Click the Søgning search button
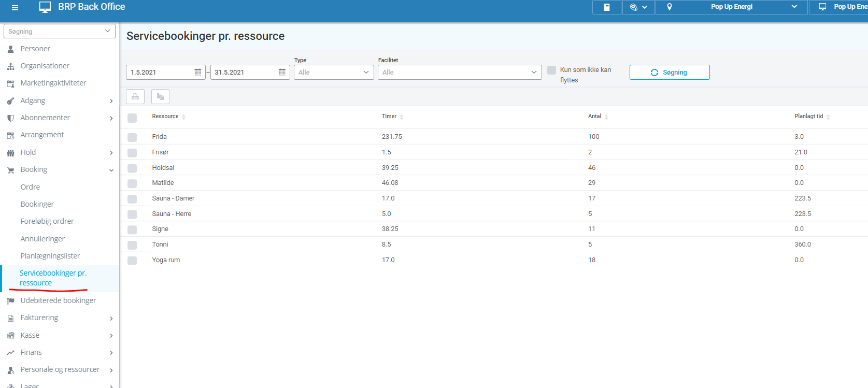 point(670,72)
